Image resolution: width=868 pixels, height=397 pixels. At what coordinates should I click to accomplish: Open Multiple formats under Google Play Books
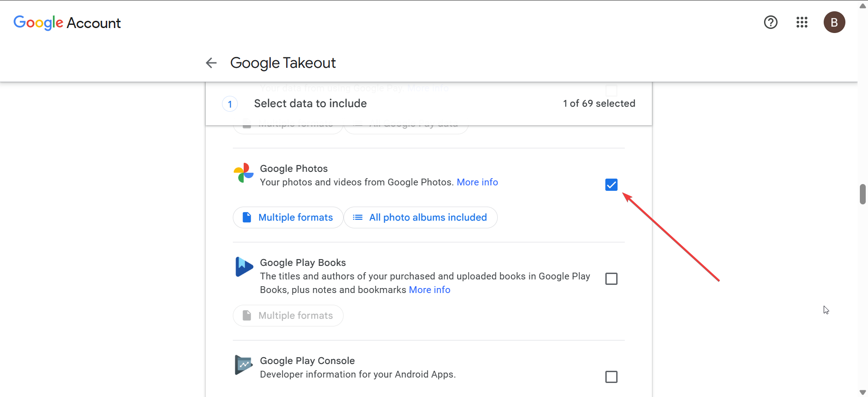tap(288, 316)
